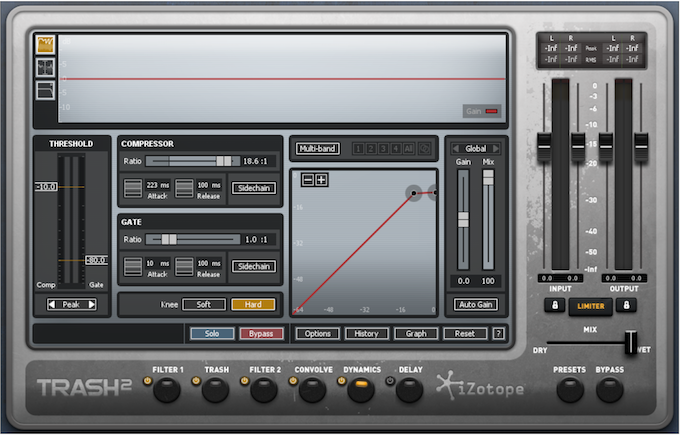Click the compressor Attack control icon
This screenshot has width=680, height=435.
coord(133,189)
